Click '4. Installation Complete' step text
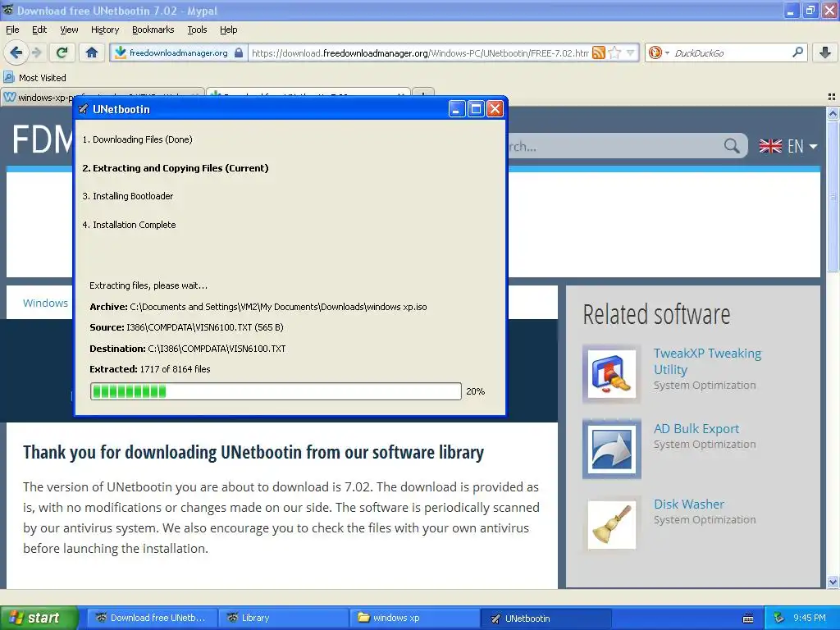840x630 pixels. [x=129, y=225]
